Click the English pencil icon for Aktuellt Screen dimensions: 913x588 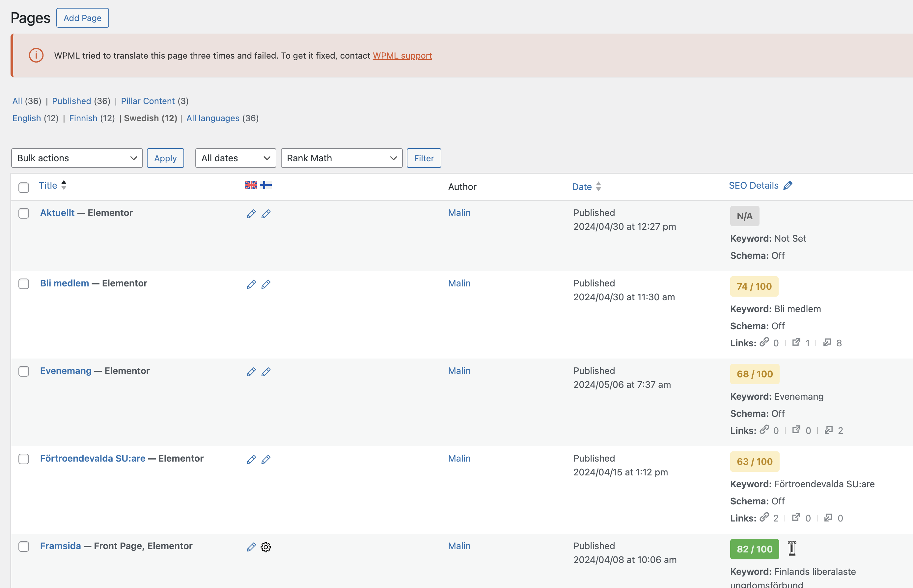251,214
